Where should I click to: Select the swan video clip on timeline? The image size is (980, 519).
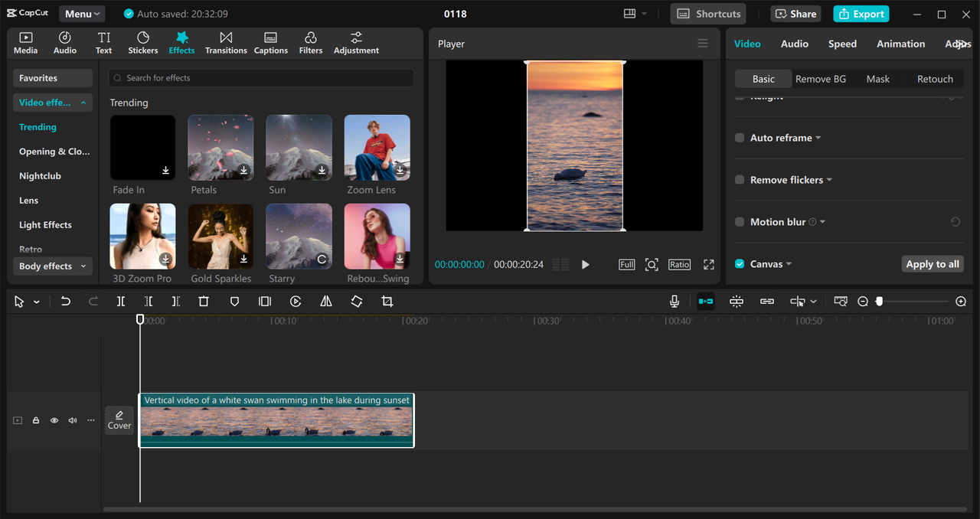[x=276, y=420]
